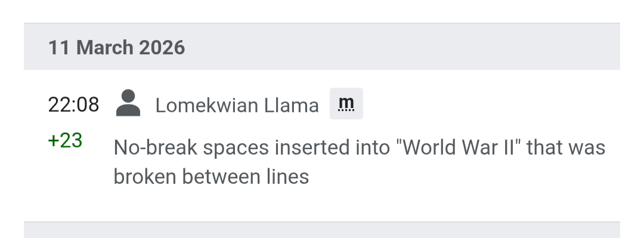
Task: Click the word "inserted" in the edit summary
Action: point(312,147)
